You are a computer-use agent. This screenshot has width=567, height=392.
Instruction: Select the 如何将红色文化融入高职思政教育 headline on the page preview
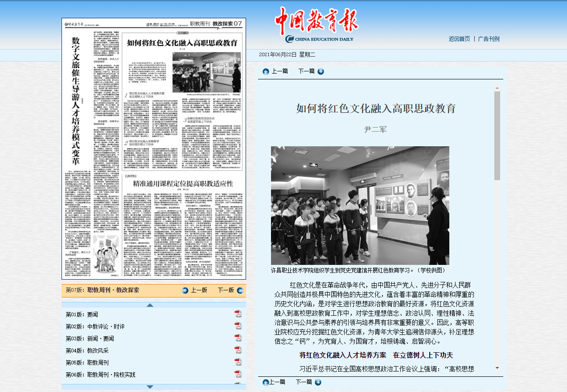coord(182,43)
